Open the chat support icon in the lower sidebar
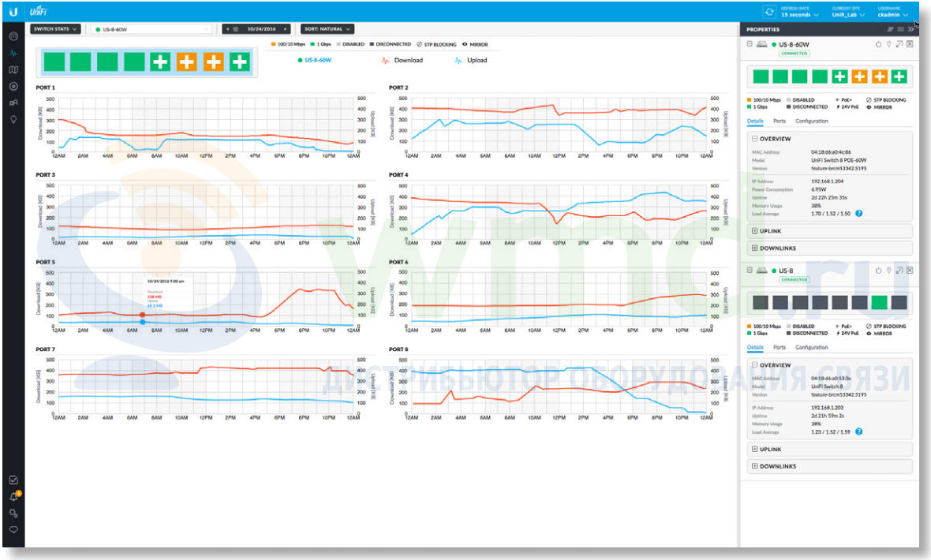Image resolution: width=931 pixels, height=560 pixels. (x=13, y=529)
